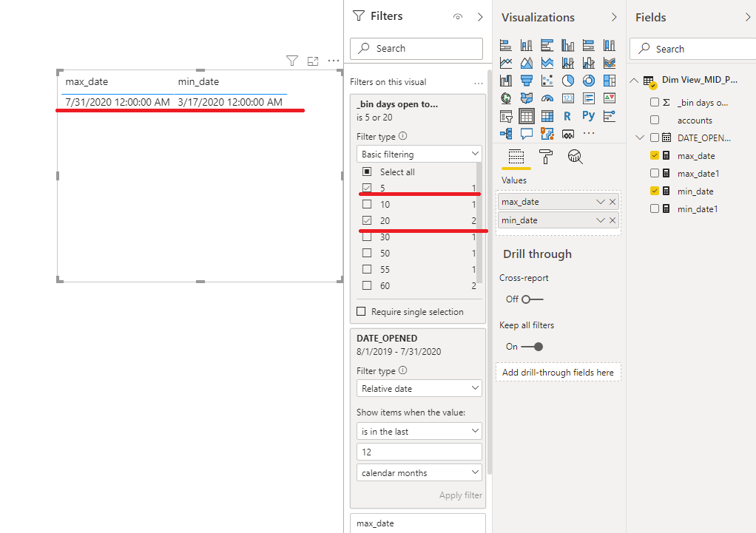
Task: Select the gauge visual
Action: pyautogui.click(x=547, y=98)
